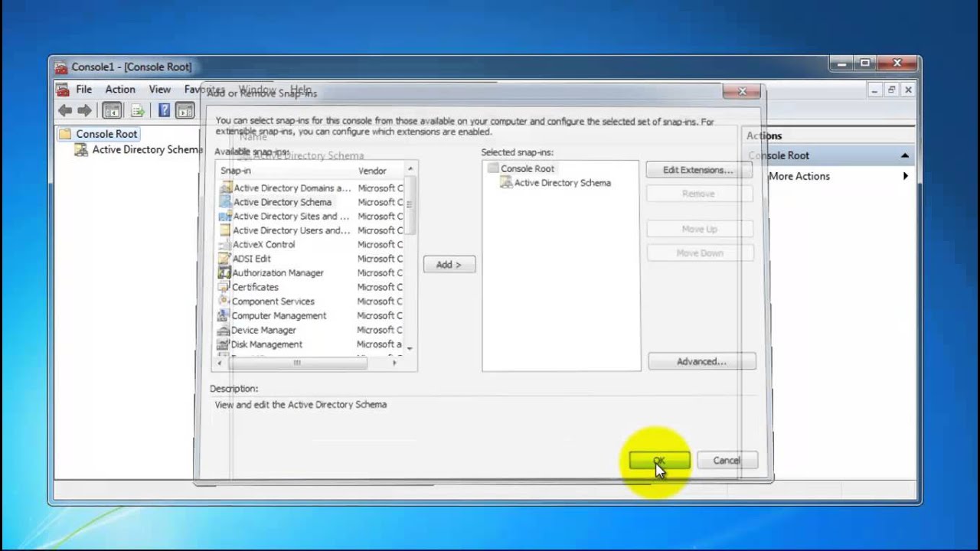980x551 pixels.
Task: Click More Actions in the Actions pane
Action: click(x=799, y=176)
